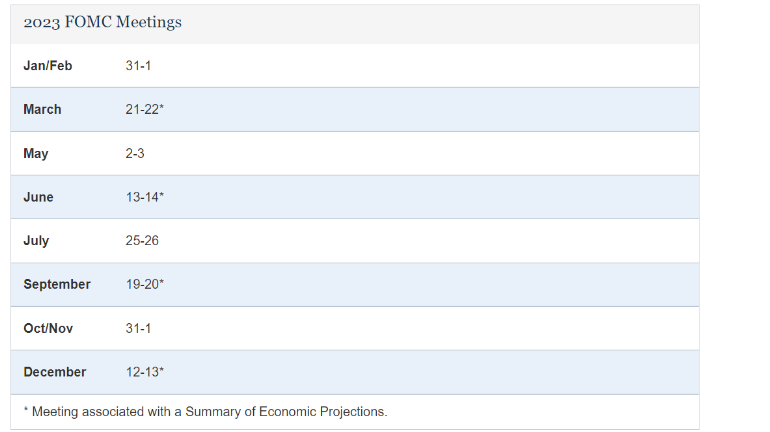Click the asterisk starting the footnote
The height and width of the screenshot is (432, 770).
click(25, 410)
